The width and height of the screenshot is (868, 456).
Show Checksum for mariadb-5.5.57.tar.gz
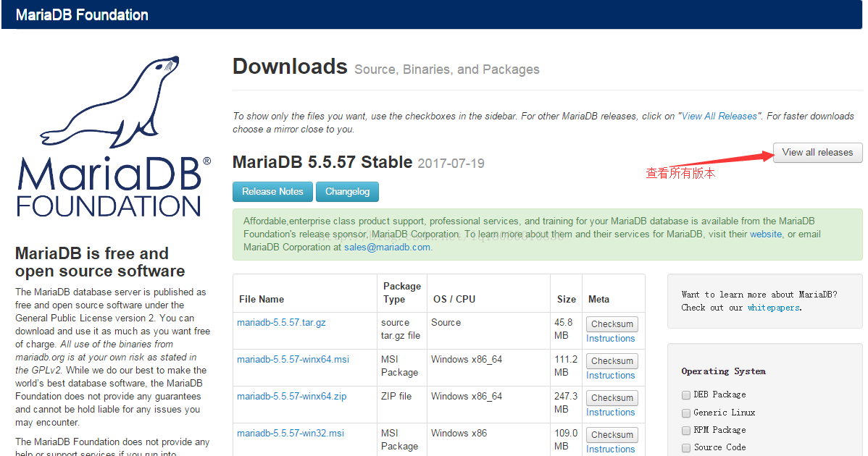tap(612, 324)
